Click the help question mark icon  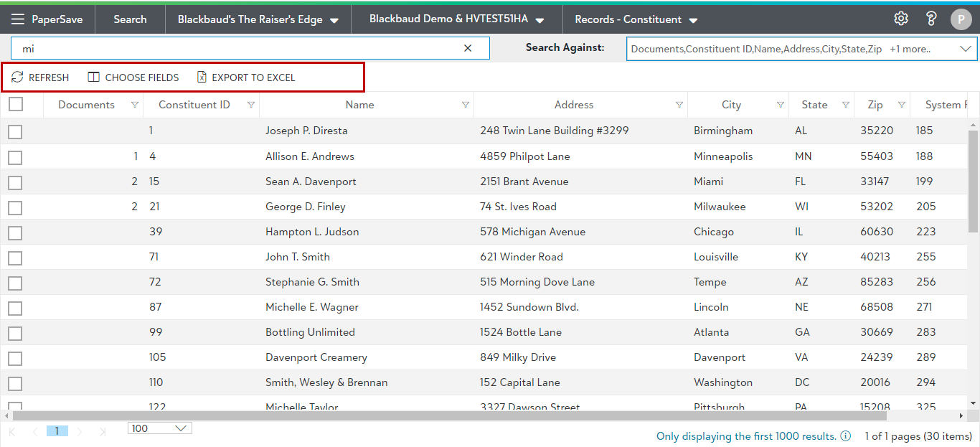(931, 19)
